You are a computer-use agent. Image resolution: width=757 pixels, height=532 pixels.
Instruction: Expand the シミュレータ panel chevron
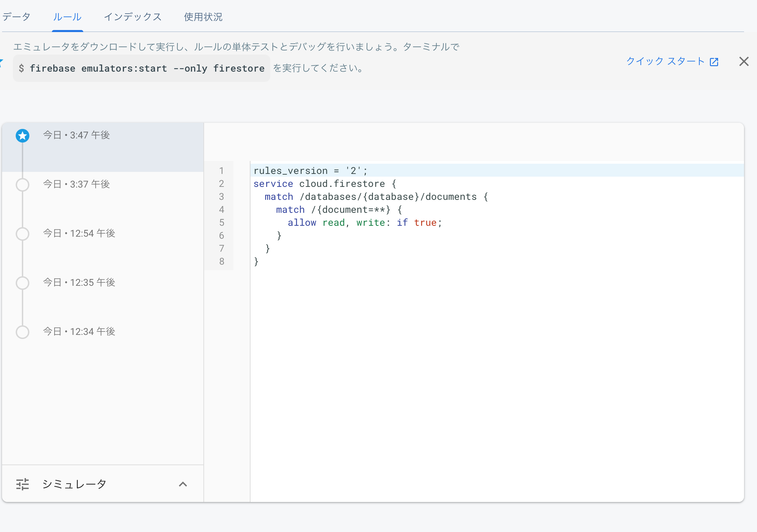pyautogui.click(x=183, y=484)
